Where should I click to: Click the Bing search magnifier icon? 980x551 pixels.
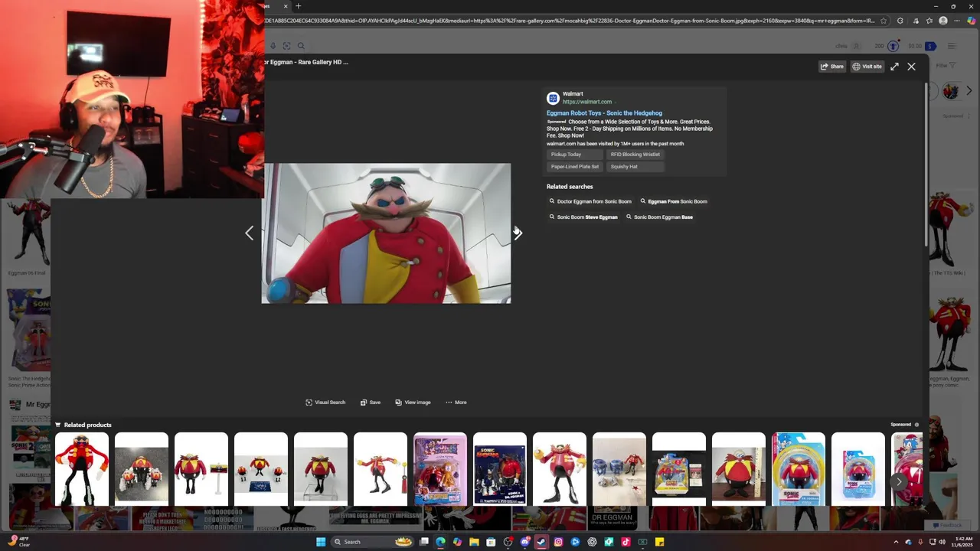pyautogui.click(x=301, y=46)
